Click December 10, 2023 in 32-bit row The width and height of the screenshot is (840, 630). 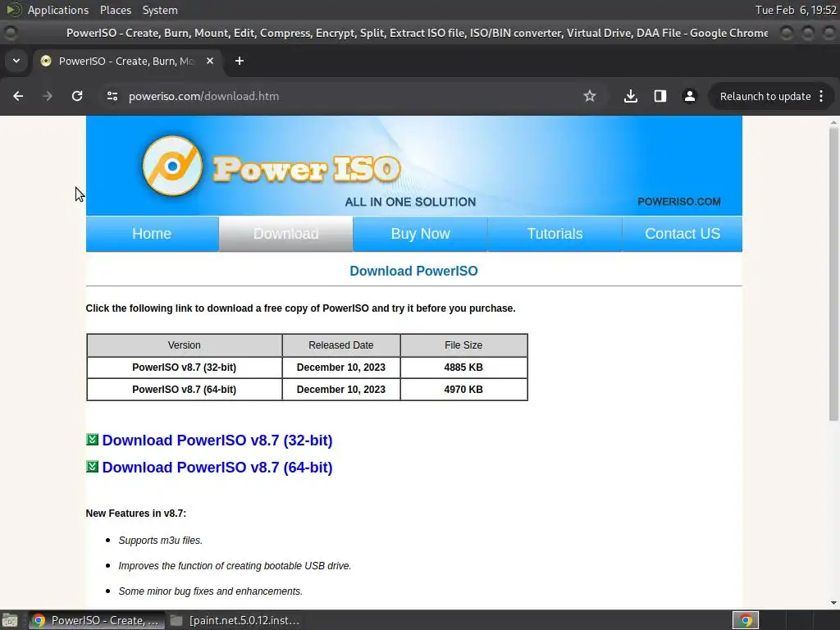coord(340,367)
